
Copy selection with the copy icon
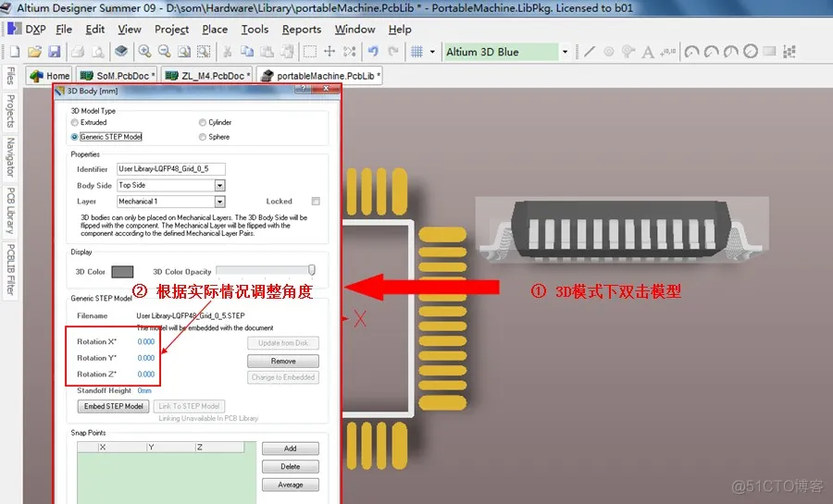(247, 51)
